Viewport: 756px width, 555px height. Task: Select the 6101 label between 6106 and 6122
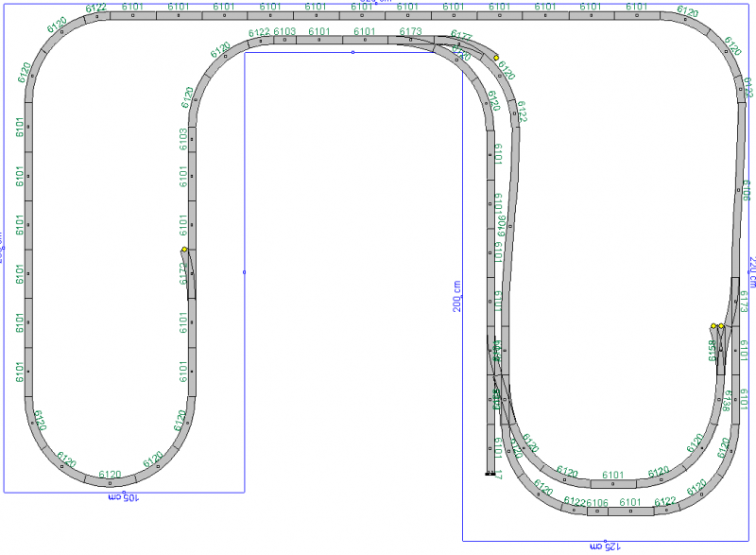click(630, 502)
